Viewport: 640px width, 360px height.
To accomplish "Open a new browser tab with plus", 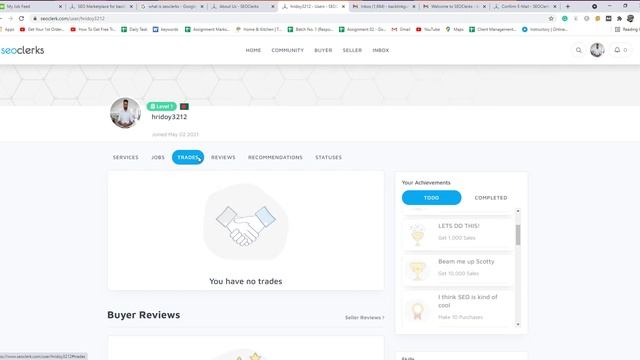I will pos(567,7).
